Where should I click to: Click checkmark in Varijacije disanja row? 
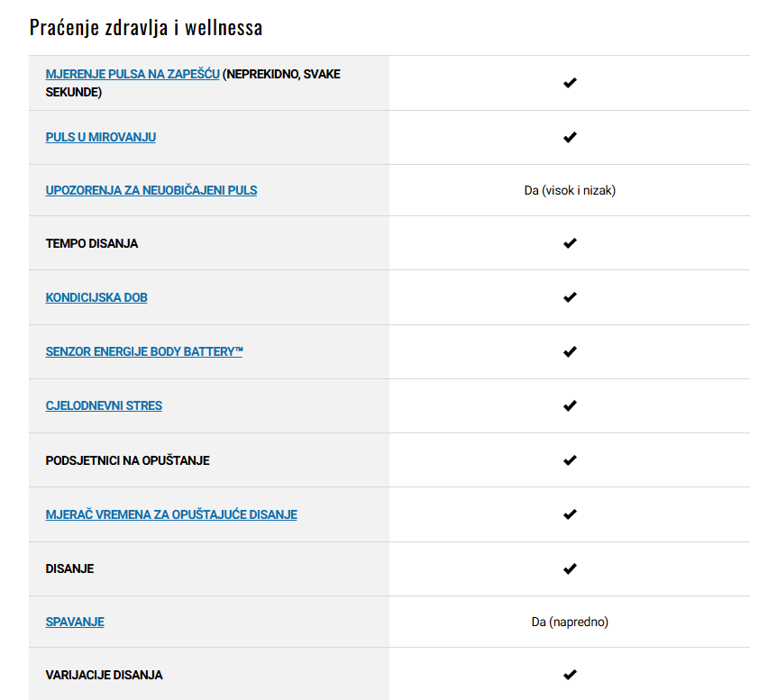570,675
